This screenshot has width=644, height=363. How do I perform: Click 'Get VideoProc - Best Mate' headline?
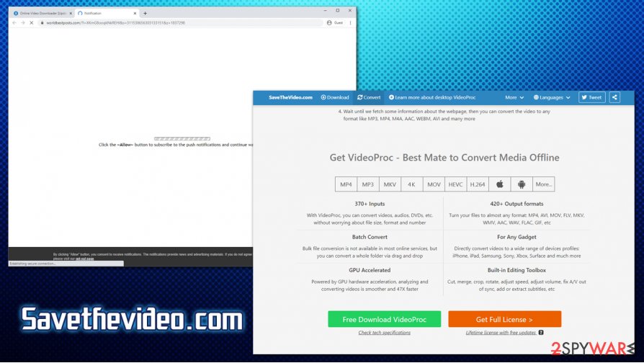click(444, 158)
